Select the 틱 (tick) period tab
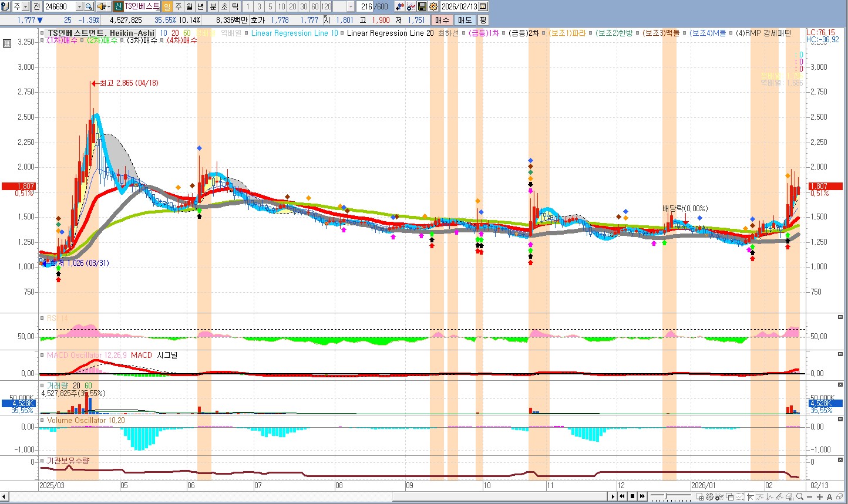The width and height of the screenshot is (848, 504). click(x=235, y=6)
